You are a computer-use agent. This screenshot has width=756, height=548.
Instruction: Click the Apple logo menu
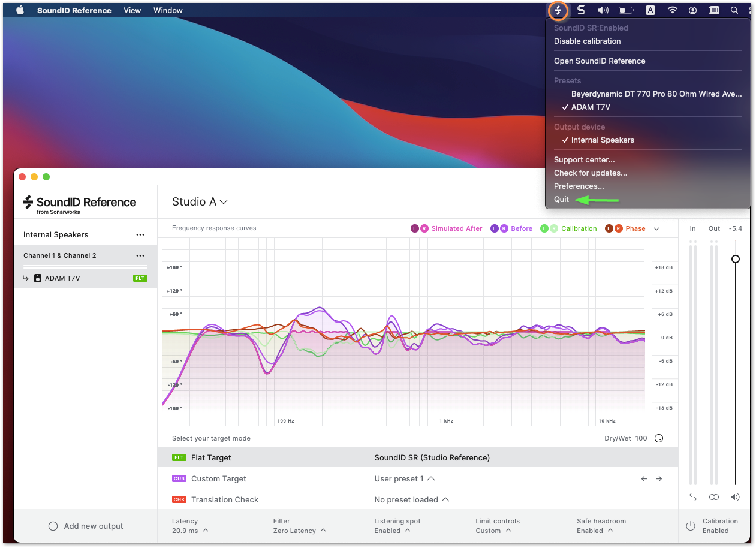(20, 10)
